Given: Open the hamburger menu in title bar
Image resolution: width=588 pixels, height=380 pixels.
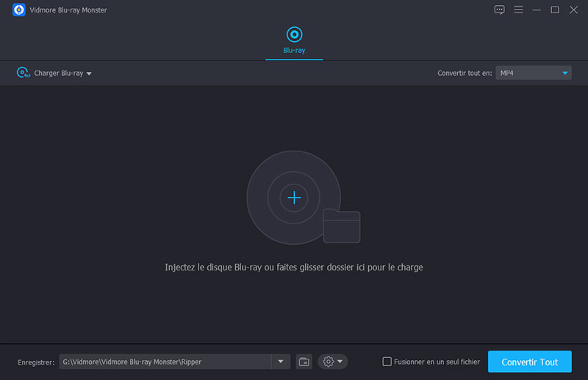Looking at the screenshot, I should pyautogui.click(x=518, y=10).
